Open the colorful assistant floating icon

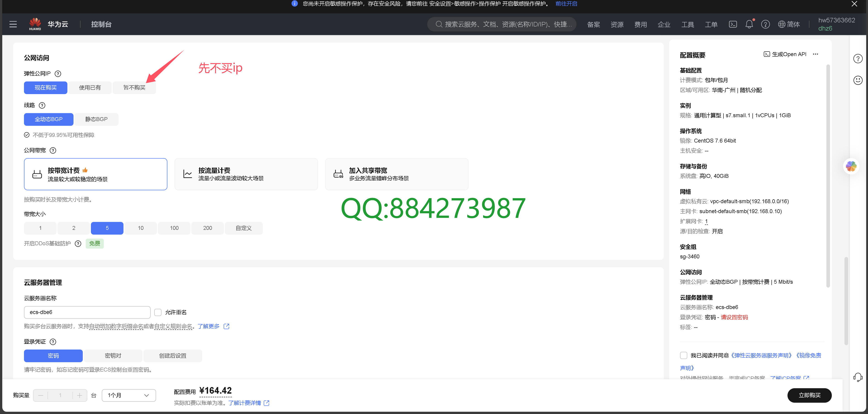click(851, 166)
